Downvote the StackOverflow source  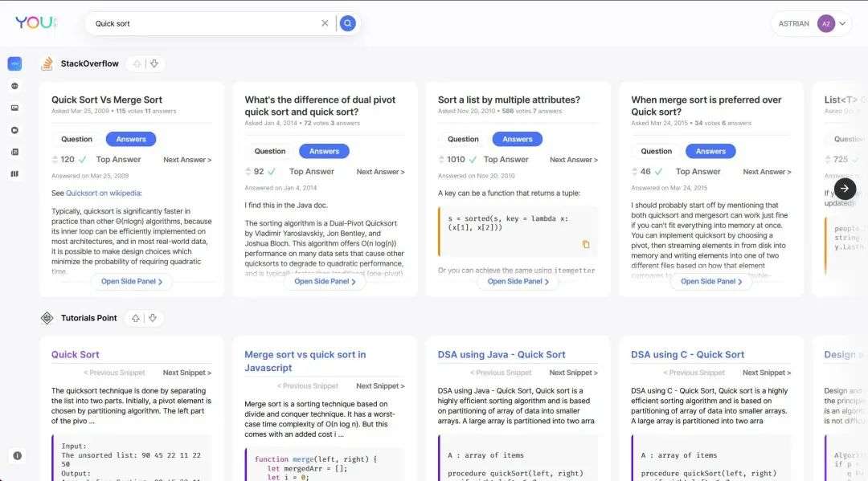click(154, 63)
